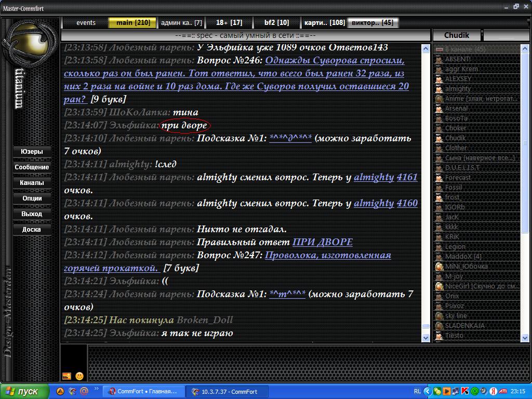Launch AIMP from quick launch bar
The height and width of the screenshot is (399, 532).
[60, 391]
